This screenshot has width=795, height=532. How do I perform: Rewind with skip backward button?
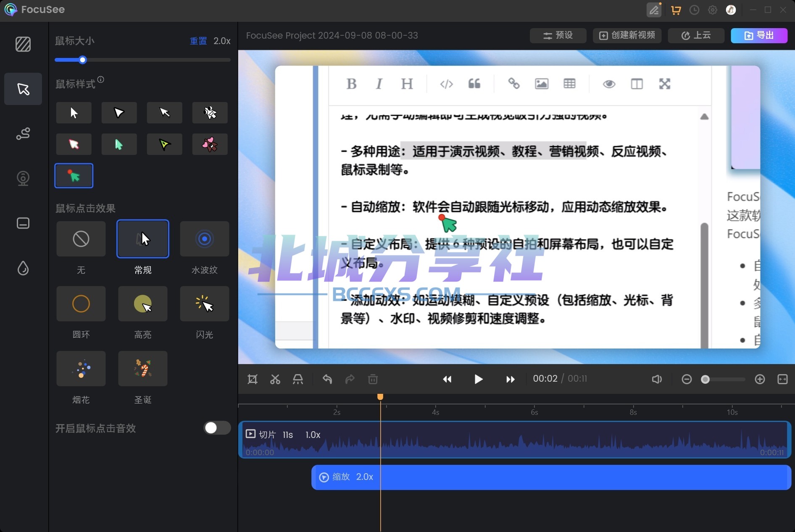[447, 380]
